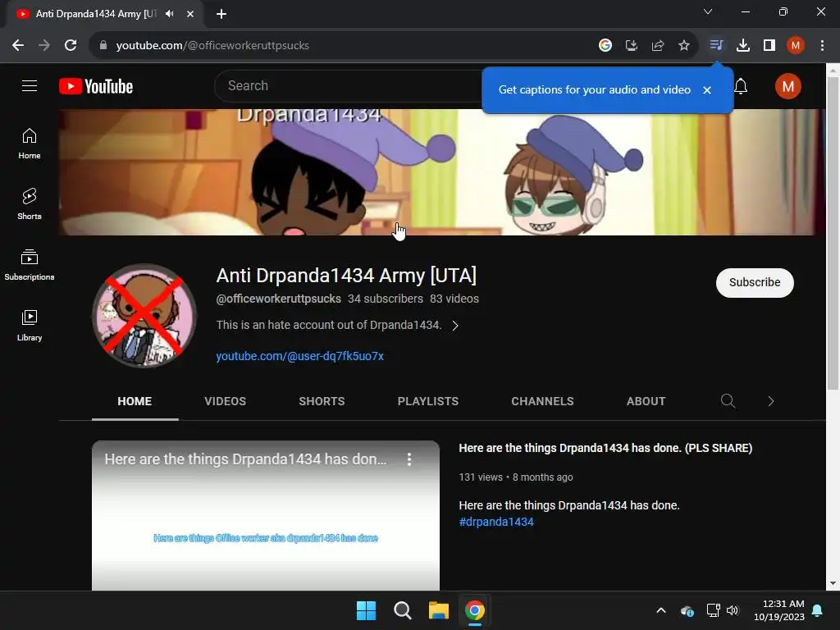Dismiss the captions tooltip popup
This screenshot has height=630, width=840.
coord(707,90)
